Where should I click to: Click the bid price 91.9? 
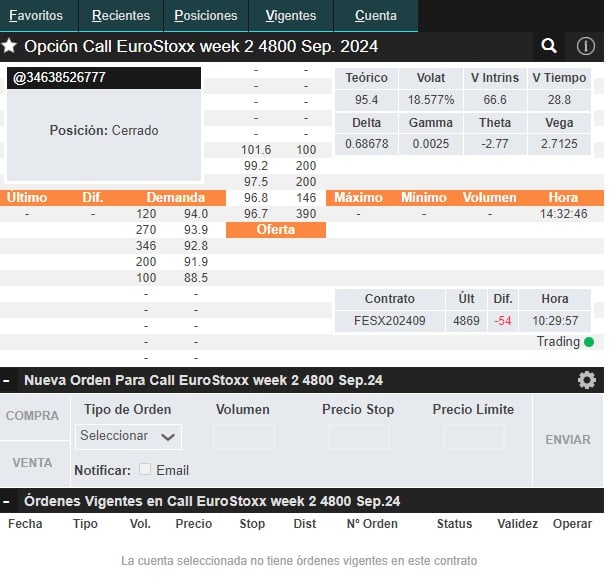click(198, 264)
